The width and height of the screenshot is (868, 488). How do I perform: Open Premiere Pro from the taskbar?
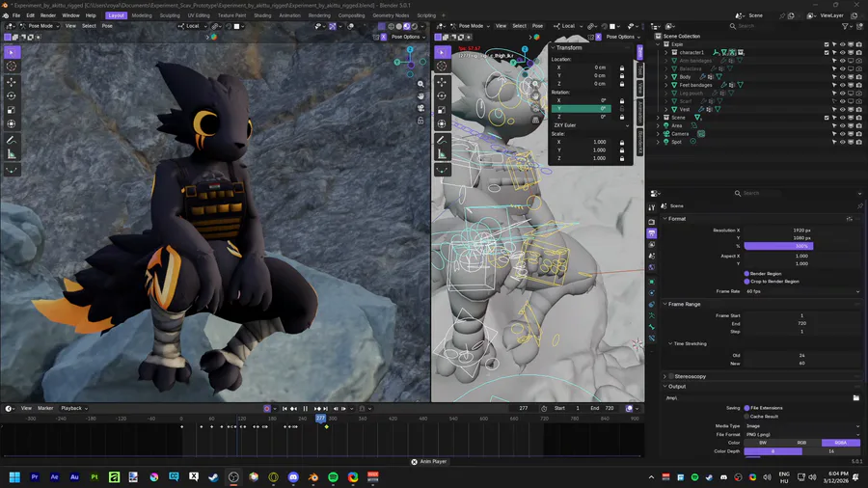coord(35,477)
